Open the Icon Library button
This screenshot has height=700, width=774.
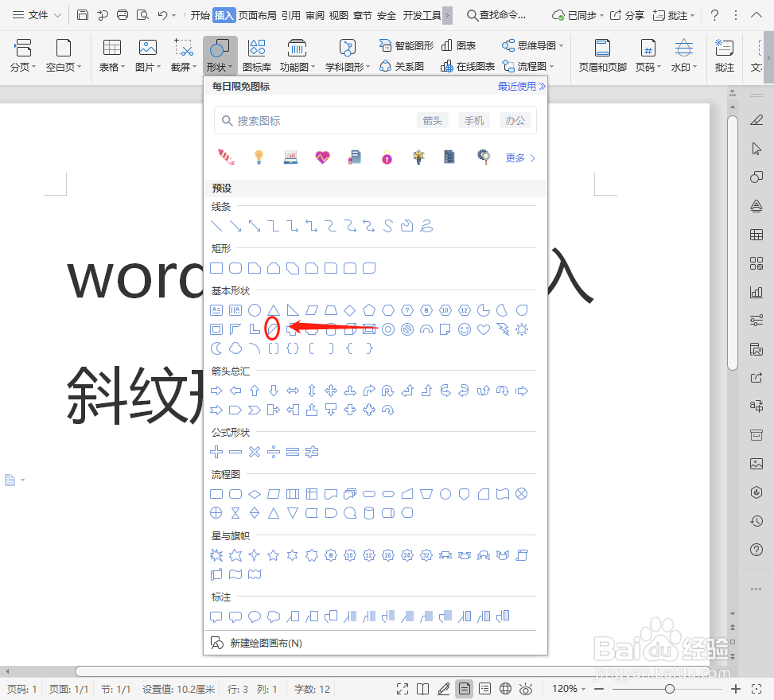257,56
